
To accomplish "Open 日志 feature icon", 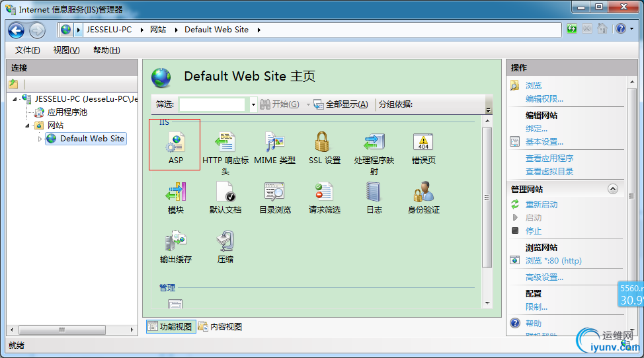I will (374, 197).
